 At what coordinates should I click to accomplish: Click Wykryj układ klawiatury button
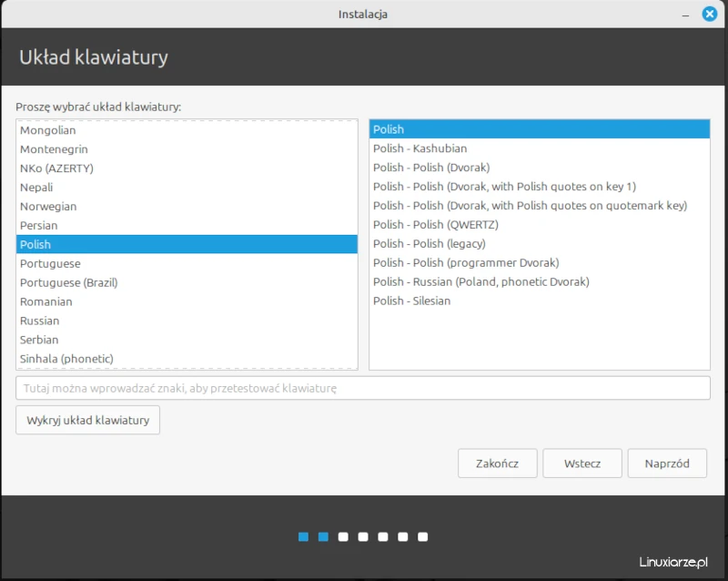point(87,420)
